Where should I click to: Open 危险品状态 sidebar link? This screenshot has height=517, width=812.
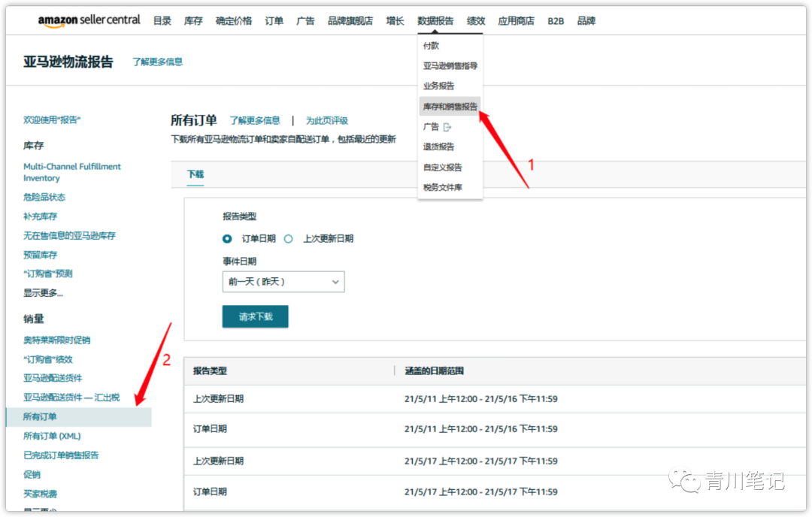click(44, 197)
